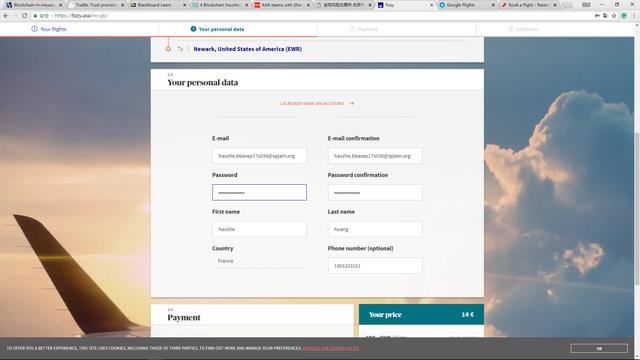Click the arrow beside I already have an account
The height and width of the screenshot is (360, 640).
click(x=351, y=103)
